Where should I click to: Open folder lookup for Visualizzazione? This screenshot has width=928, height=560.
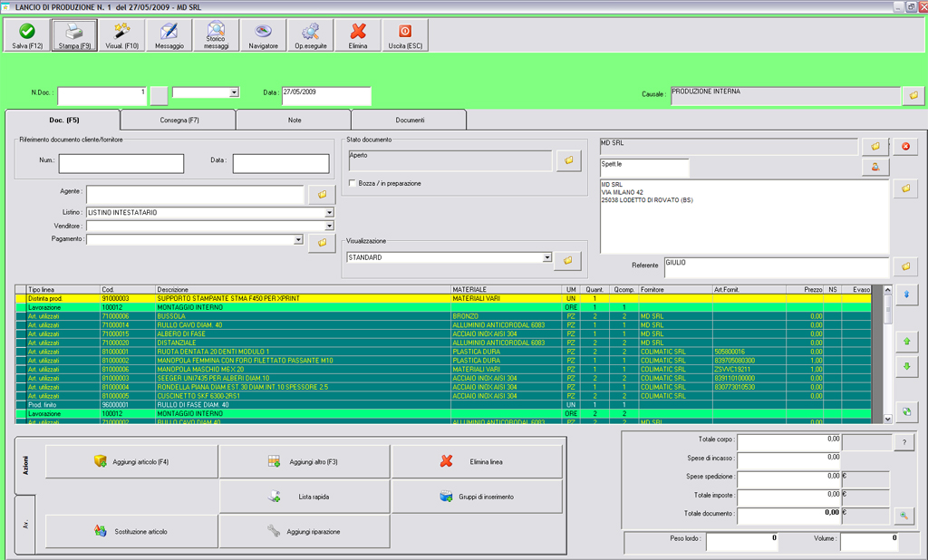click(567, 260)
